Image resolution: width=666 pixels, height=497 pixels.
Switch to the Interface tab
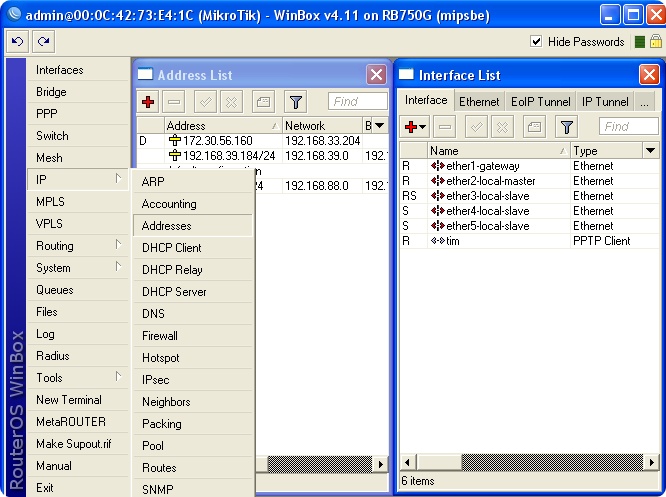point(426,100)
